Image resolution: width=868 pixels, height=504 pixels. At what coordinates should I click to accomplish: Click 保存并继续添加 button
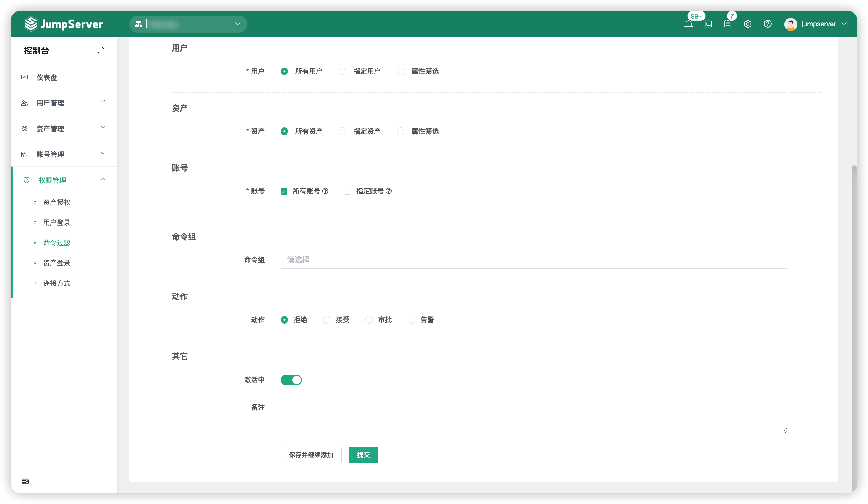(x=311, y=455)
